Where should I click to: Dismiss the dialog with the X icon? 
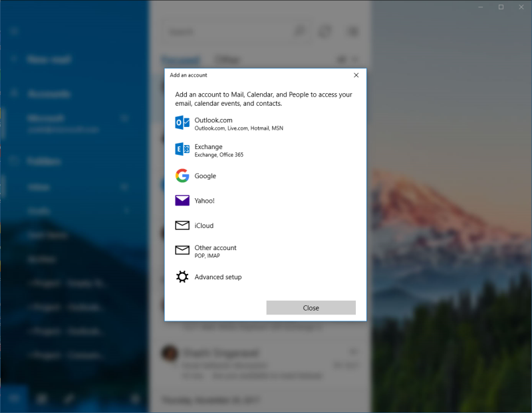356,75
